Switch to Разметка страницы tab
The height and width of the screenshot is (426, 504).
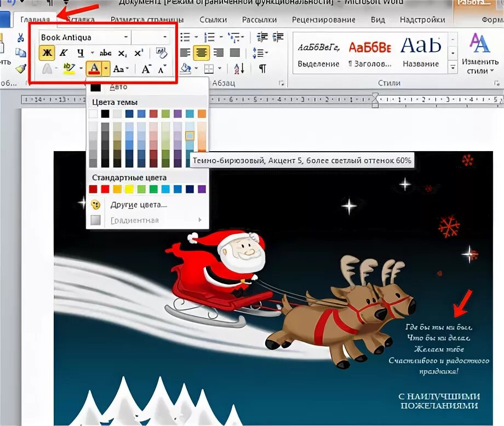click(147, 20)
